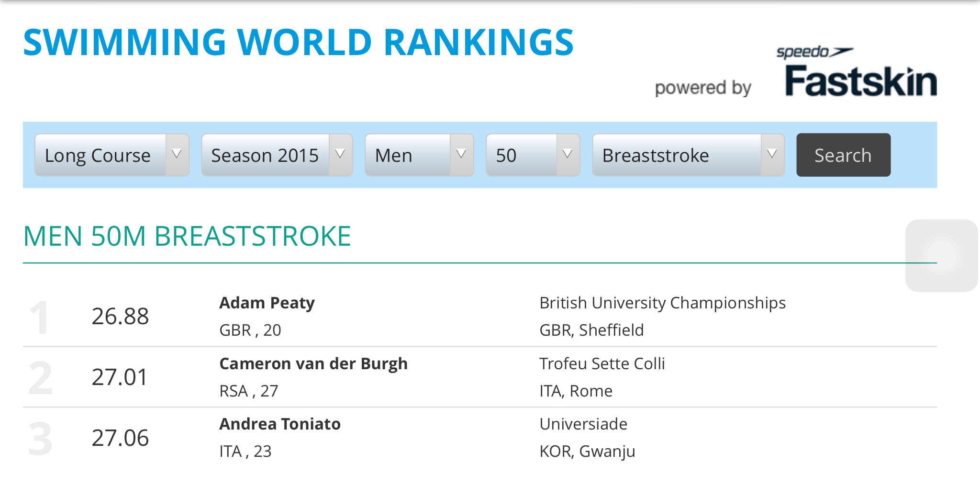980x487 pixels.
Task: Open the Men gender dropdown
Action: tap(419, 155)
